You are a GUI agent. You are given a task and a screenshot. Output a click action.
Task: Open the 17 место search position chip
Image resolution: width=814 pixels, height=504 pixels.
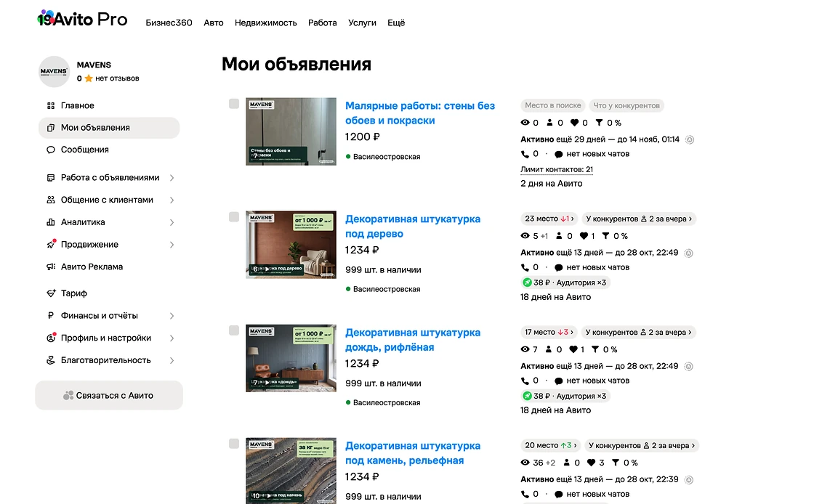(549, 333)
